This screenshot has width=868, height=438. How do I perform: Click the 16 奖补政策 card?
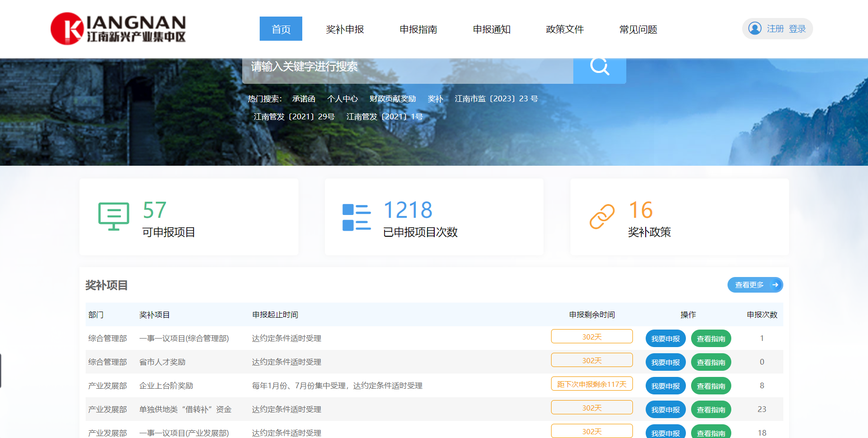coord(680,217)
